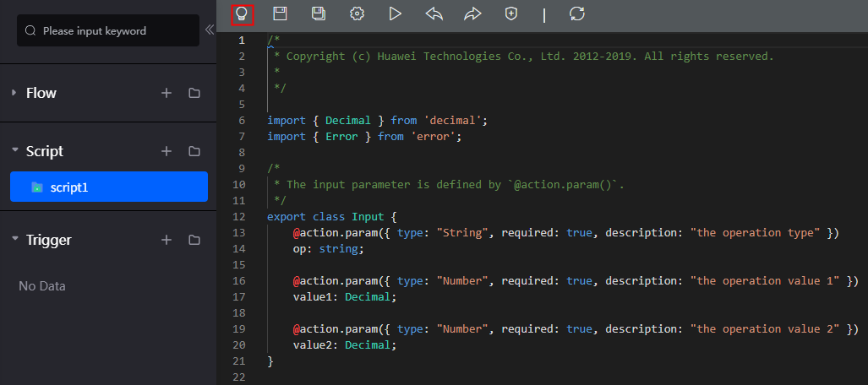Viewport: 868px width, 385px height.
Task: Add a new Flow with the plus icon
Action: (x=166, y=93)
